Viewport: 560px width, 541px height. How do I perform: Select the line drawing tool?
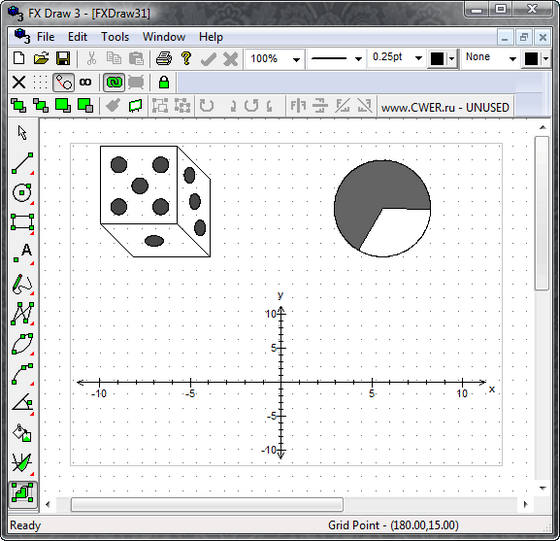[x=22, y=163]
